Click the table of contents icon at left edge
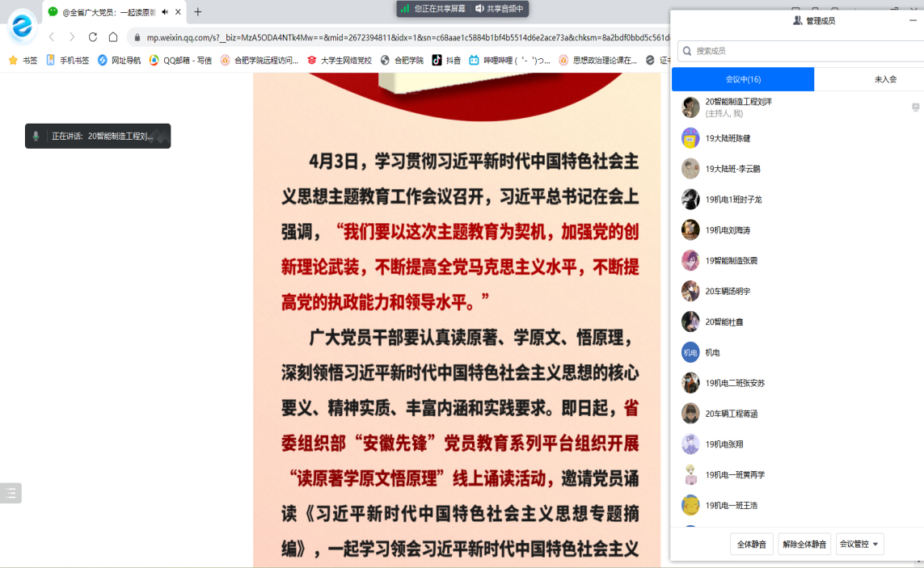Viewport: 924px width, 568px height. pyautogui.click(x=11, y=494)
